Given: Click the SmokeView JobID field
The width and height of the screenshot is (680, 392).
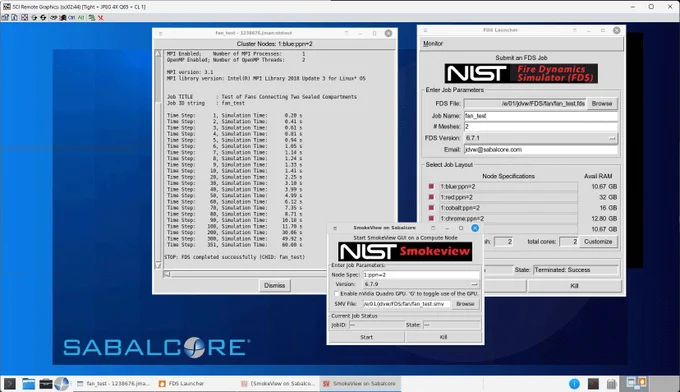Looking at the screenshot, I should (x=376, y=325).
